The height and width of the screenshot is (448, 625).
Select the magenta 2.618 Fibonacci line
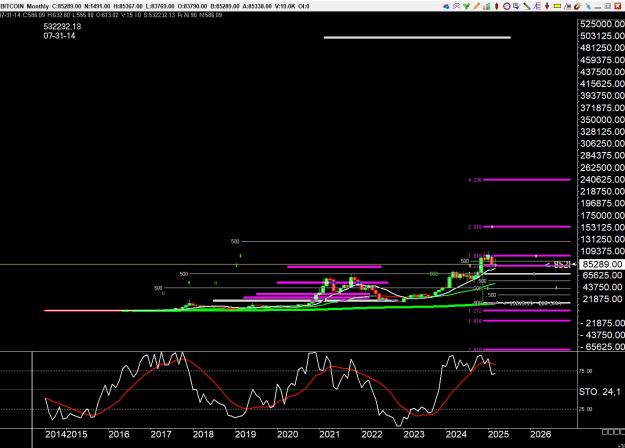[526, 227]
